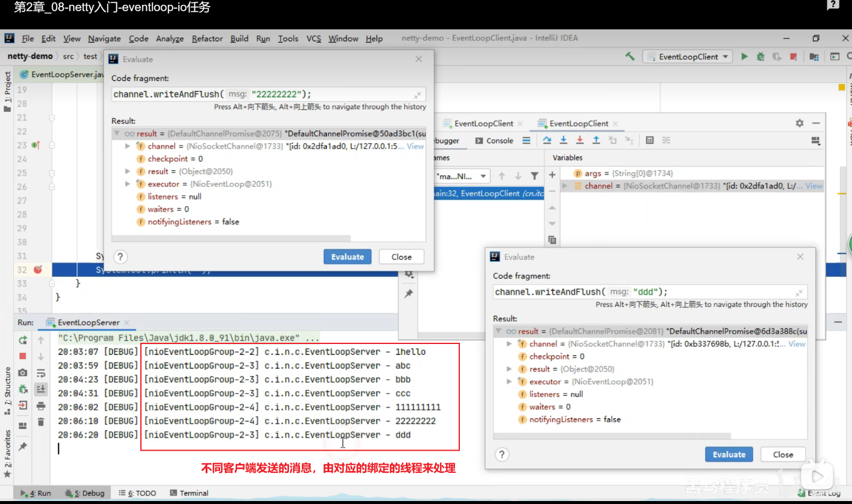Click help question mark in ddd Evaluate dialog
The height and width of the screenshot is (504, 852).
click(502, 454)
